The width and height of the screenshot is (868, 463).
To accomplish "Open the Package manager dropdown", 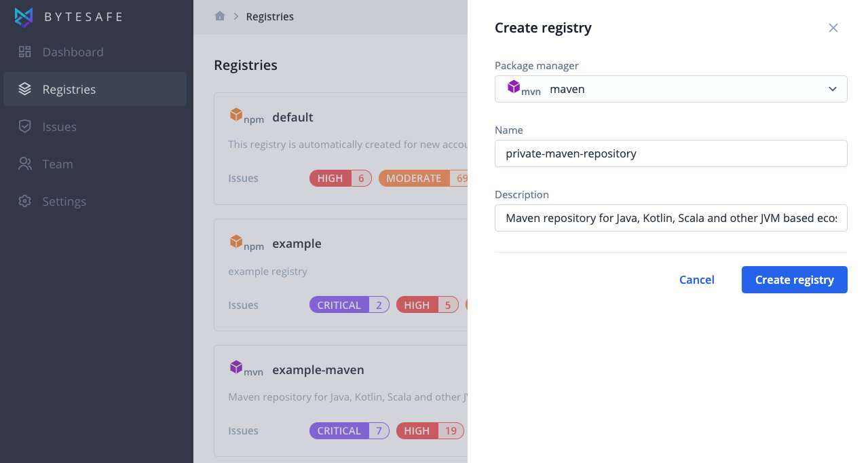I will coord(671,89).
